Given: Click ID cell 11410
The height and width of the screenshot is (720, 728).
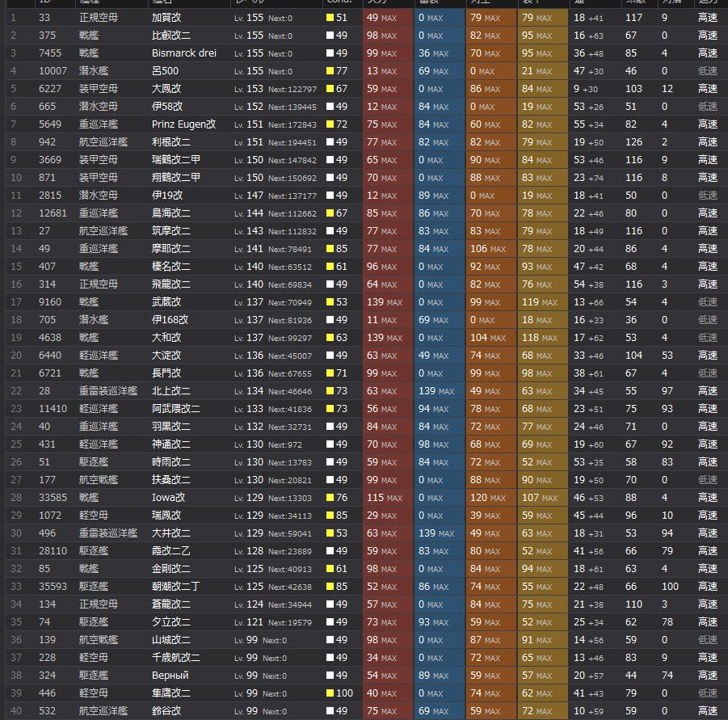Looking at the screenshot, I should point(53,409).
